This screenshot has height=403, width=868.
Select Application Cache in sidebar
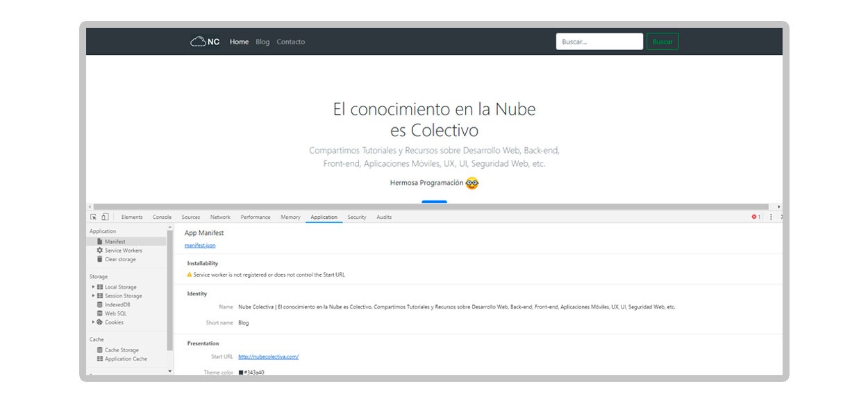click(x=126, y=359)
